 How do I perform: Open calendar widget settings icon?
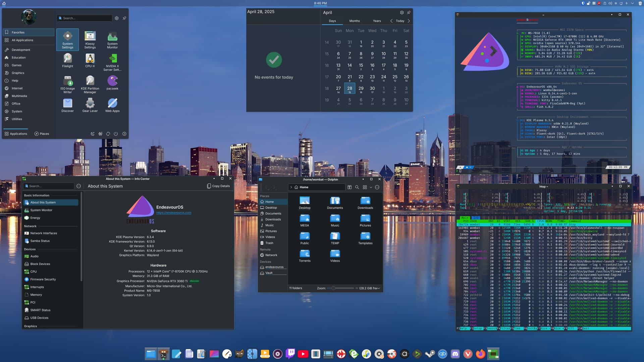402,12
